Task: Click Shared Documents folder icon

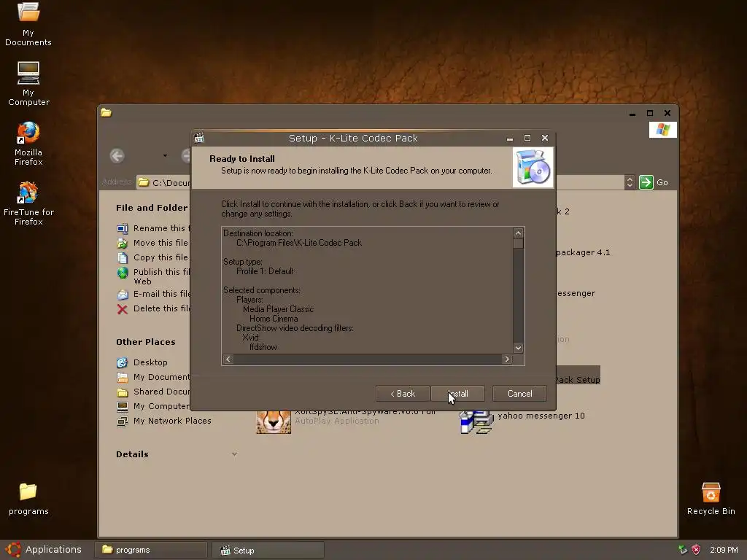Action: [x=123, y=392]
